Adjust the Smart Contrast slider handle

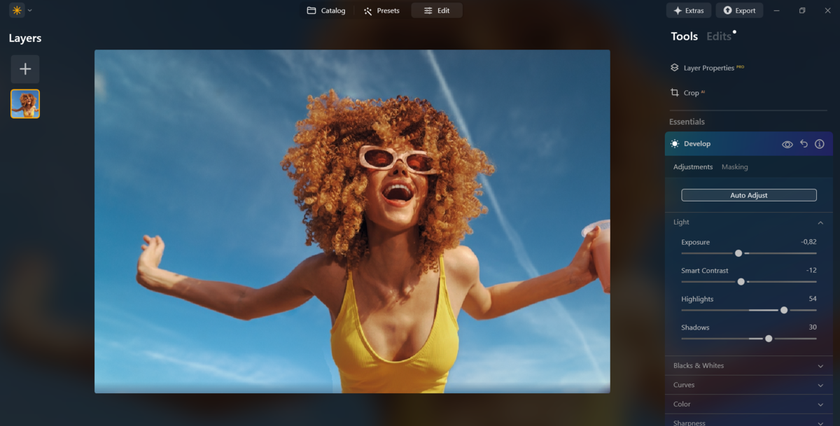click(x=741, y=281)
